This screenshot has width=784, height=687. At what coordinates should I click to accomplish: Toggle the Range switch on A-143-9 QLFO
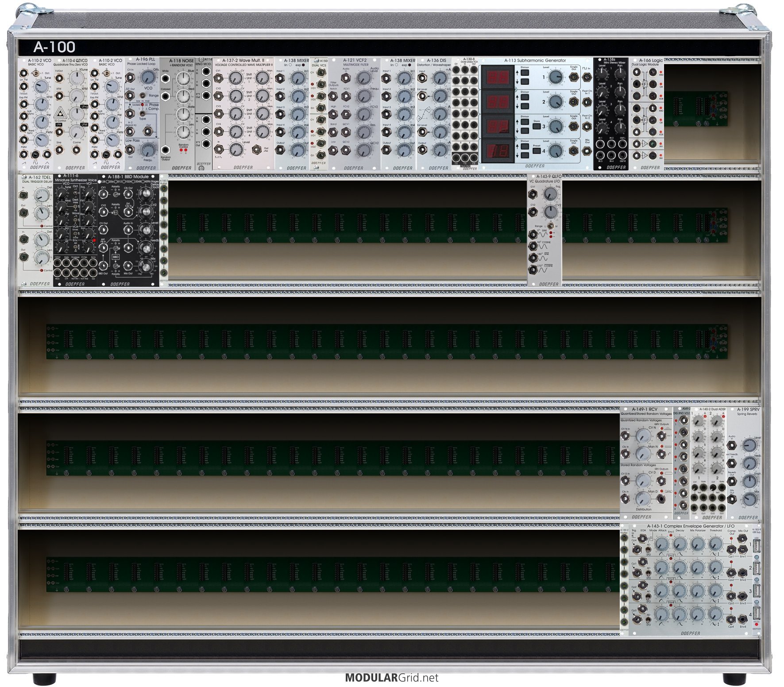(x=550, y=226)
